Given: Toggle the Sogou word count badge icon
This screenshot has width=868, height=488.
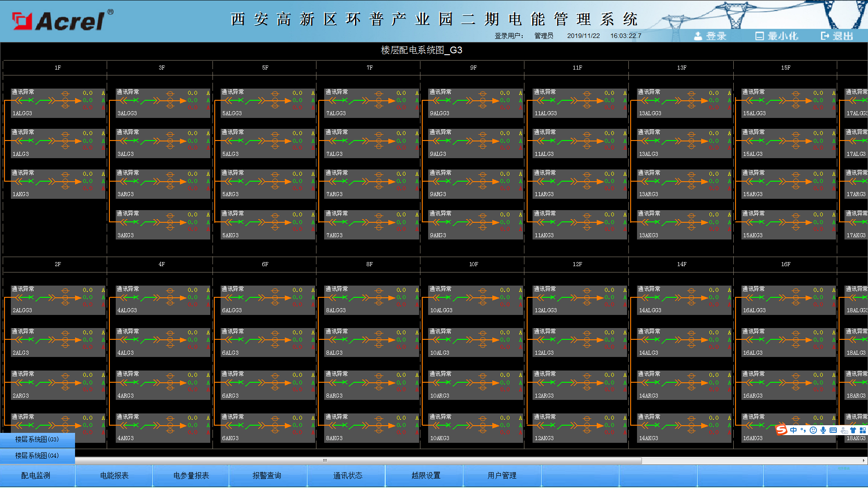Looking at the screenshot, I should (844, 430).
